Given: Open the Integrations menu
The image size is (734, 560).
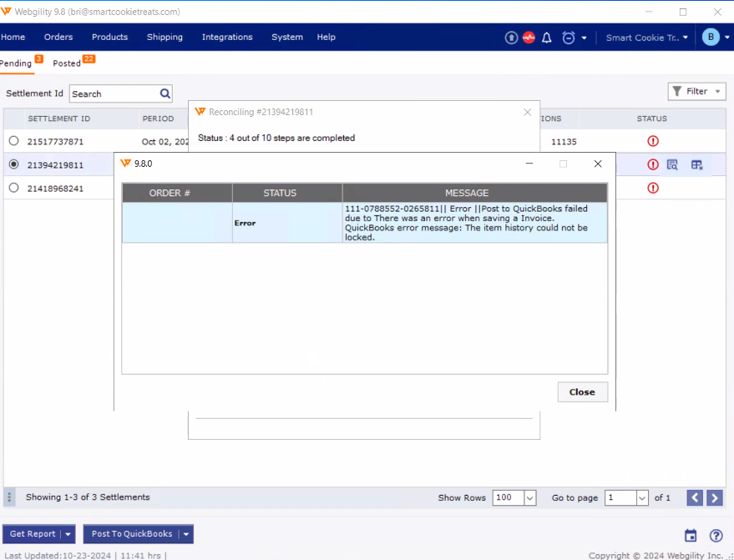Looking at the screenshot, I should click(x=227, y=38).
